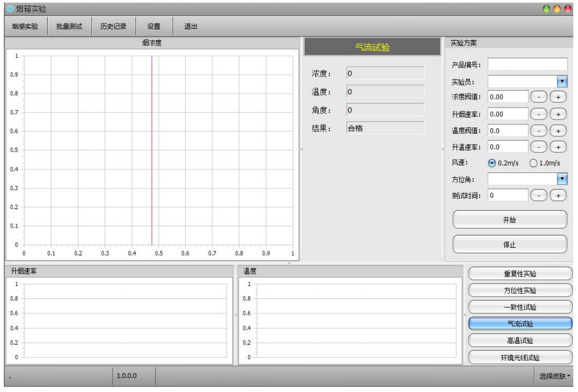Click the 产品编号 input field
Viewport: 578px width, 392px height.
tap(527, 64)
